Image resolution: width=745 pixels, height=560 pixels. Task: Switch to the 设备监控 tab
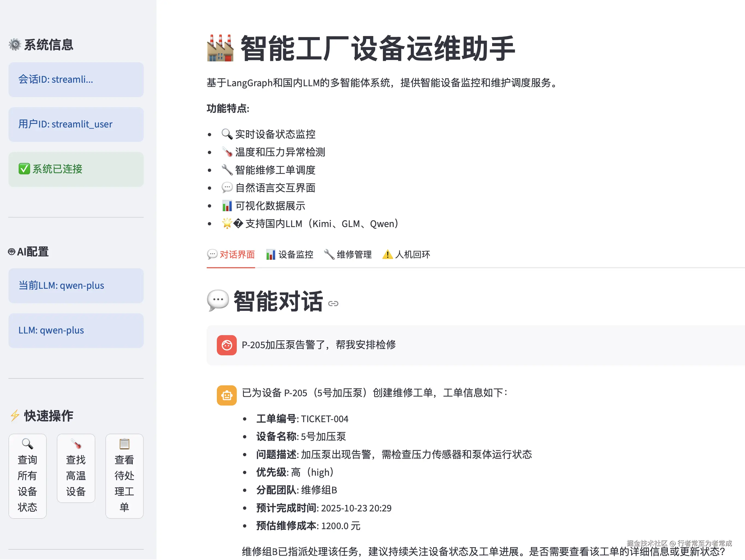point(290,254)
